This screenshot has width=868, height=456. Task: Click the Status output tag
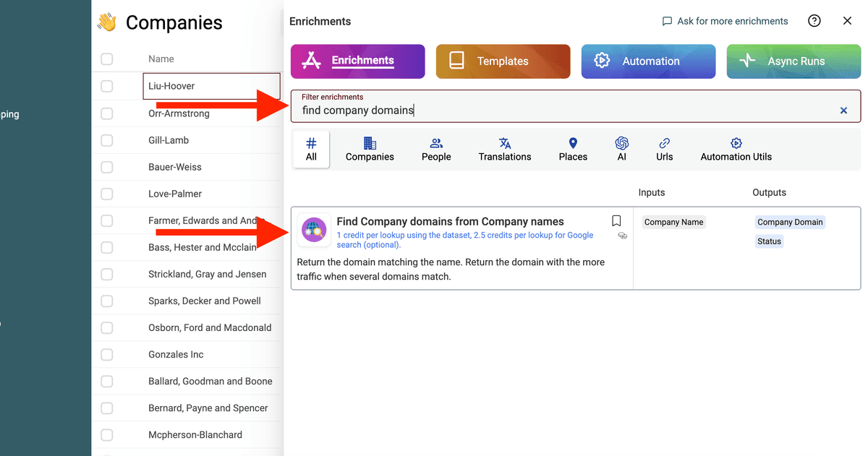(x=770, y=241)
